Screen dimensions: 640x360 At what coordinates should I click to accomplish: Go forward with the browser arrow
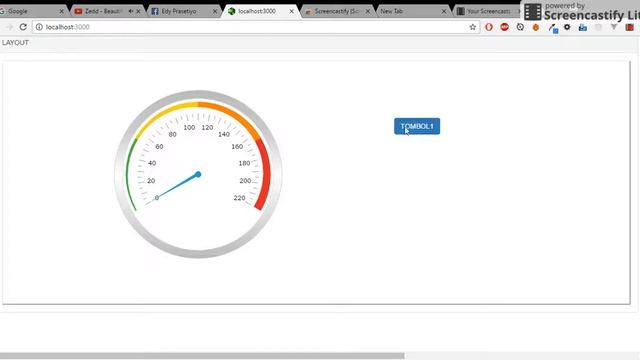point(9,27)
